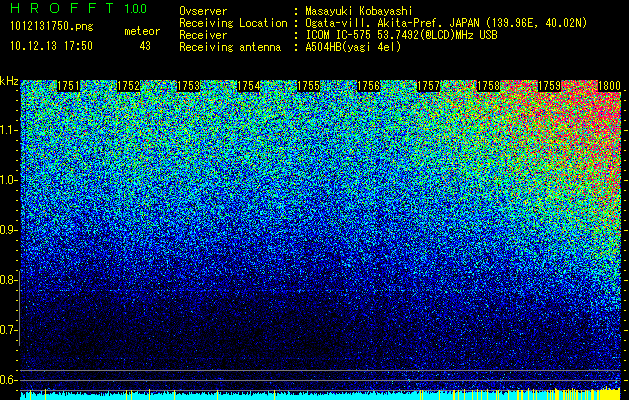Image resolution: width=629 pixels, height=400 pixels.
Task: Click the 1759 time marker
Action: point(549,86)
